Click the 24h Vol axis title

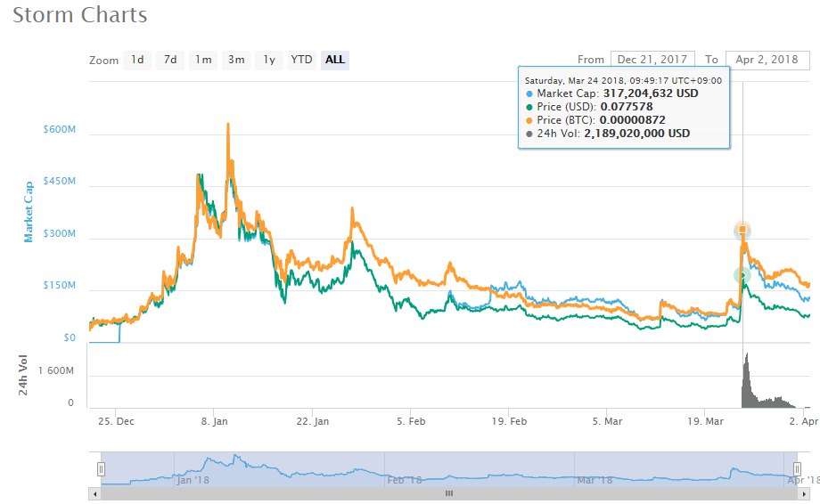(x=24, y=375)
